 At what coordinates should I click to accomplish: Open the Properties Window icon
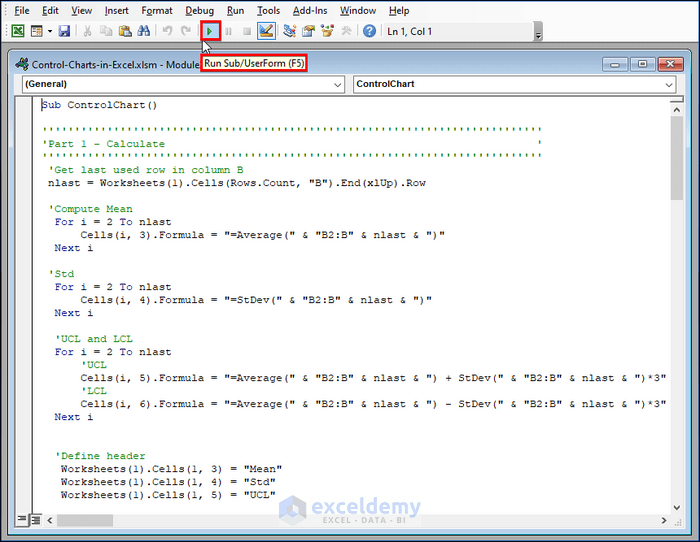308,31
